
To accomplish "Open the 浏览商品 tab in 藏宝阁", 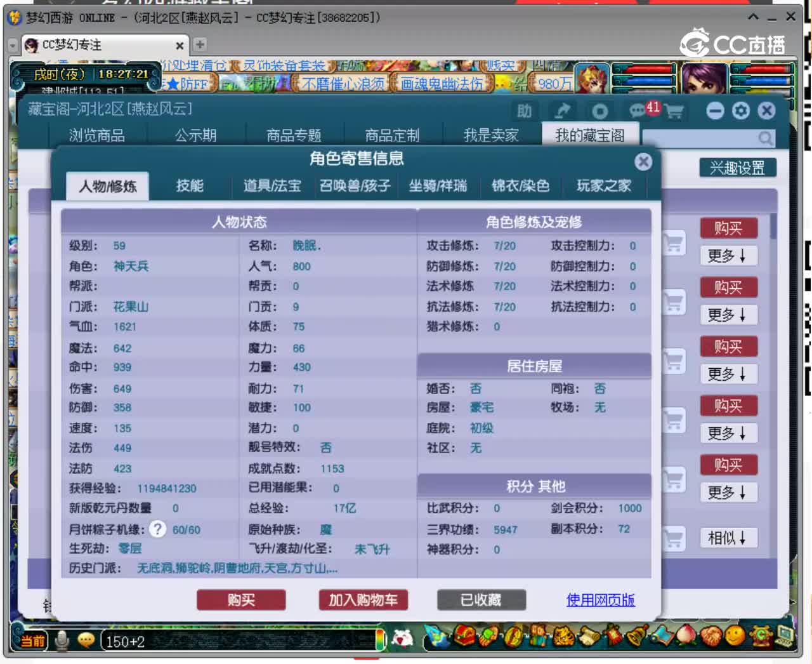I will tap(97, 135).
